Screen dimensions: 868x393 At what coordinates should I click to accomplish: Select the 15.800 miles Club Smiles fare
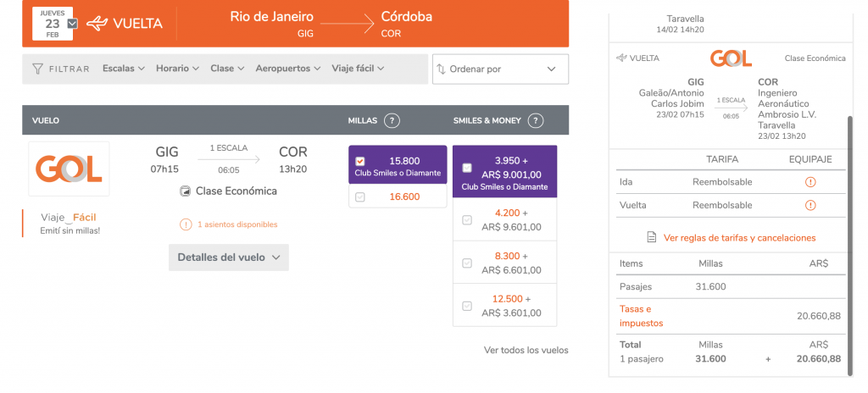[360, 161]
